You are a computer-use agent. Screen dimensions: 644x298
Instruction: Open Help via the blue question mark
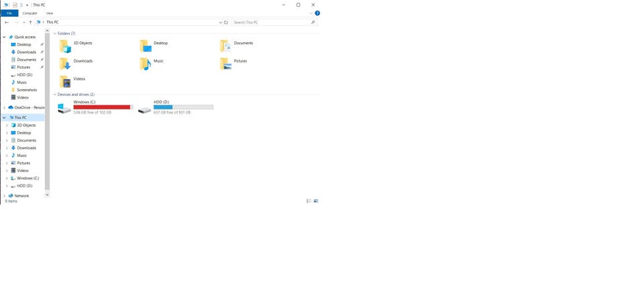pos(317,13)
